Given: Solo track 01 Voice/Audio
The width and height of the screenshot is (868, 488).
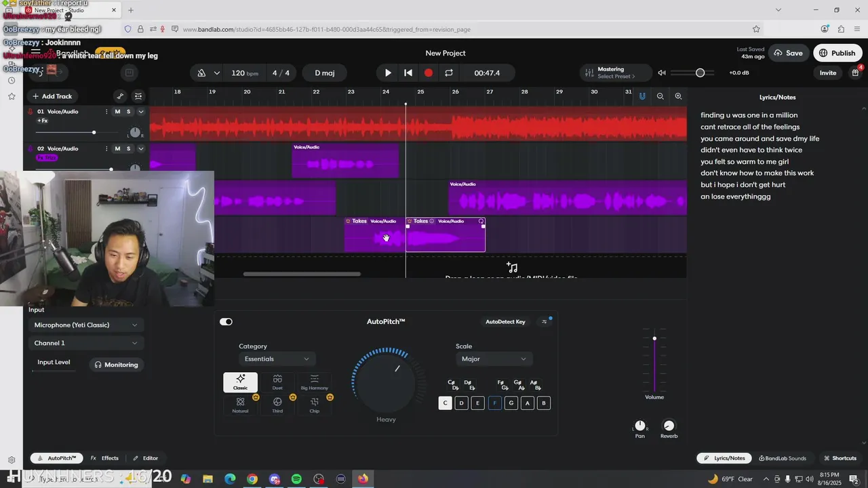Looking at the screenshot, I should coord(128,112).
